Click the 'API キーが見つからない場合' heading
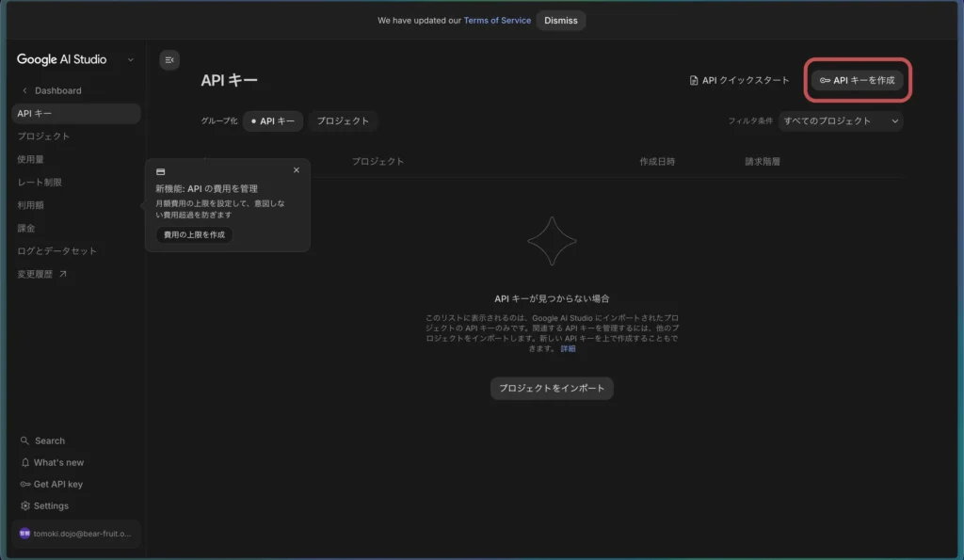This screenshot has height=560, width=964. click(552, 298)
